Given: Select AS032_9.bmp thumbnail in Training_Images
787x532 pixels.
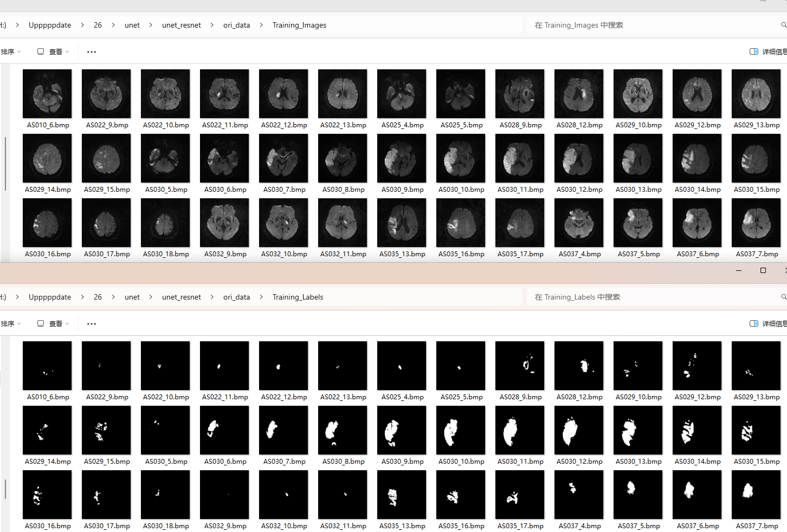Looking at the screenshot, I should coord(224,223).
